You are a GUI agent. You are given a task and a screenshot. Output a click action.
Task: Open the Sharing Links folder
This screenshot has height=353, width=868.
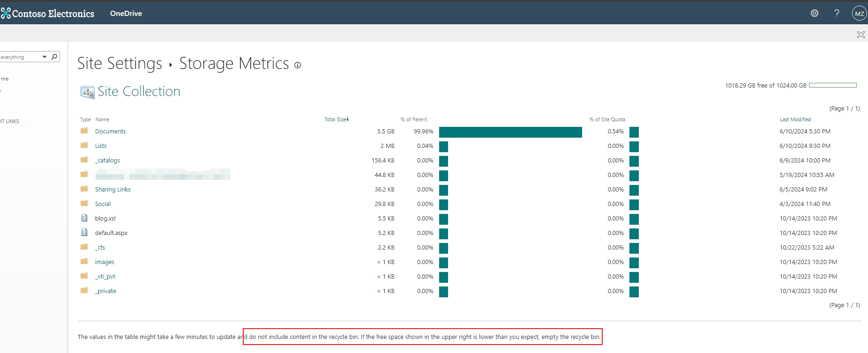click(113, 190)
